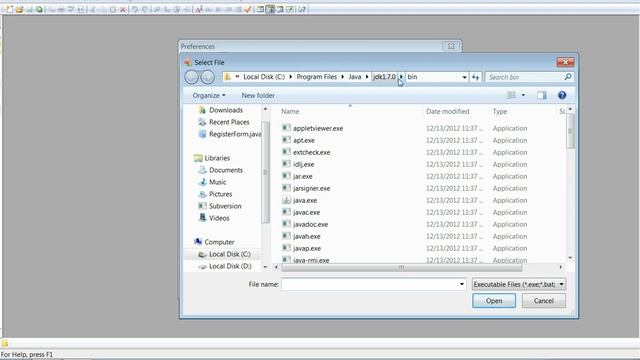Open the Executable Files type filter dropdown
This screenshot has width=640, height=360.
(x=519, y=284)
